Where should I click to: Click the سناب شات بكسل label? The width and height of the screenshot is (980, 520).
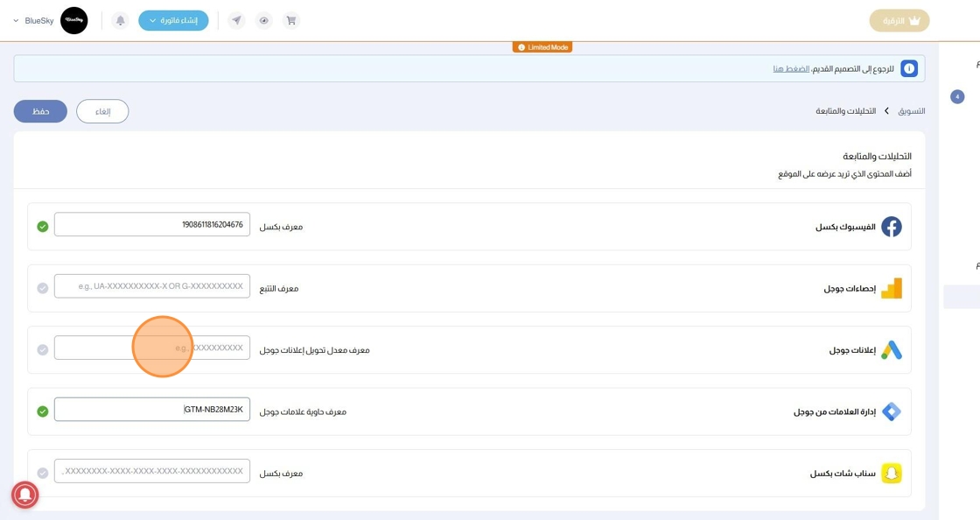pyautogui.click(x=843, y=474)
